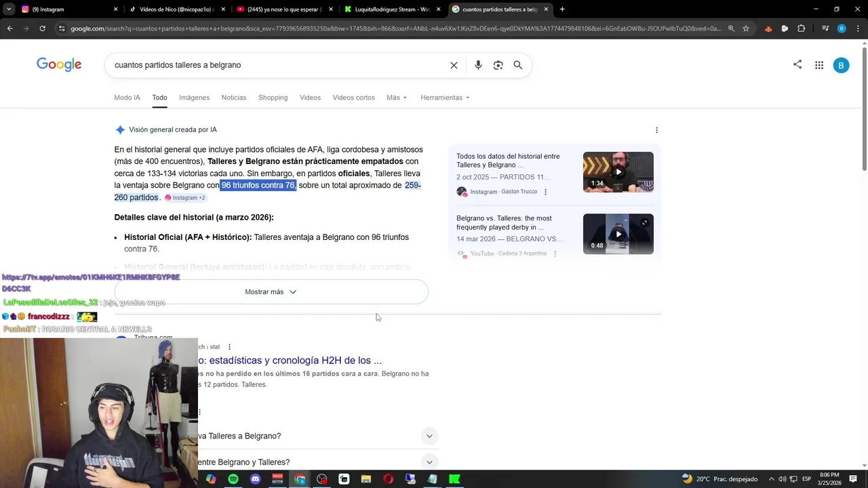Open the 'Instagram +2' source chip
The image size is (868, 488).
(x=185, y=198)
